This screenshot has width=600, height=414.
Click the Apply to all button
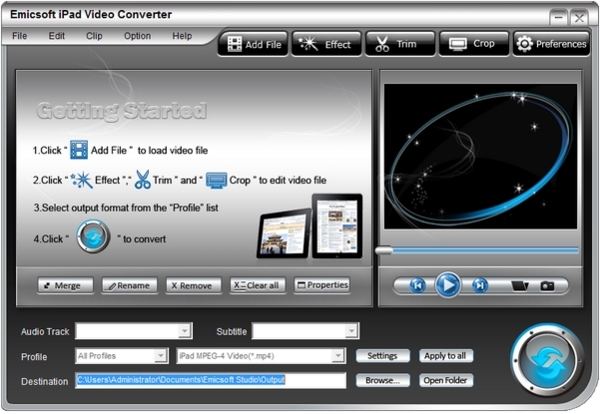click(x=446, y=356)
